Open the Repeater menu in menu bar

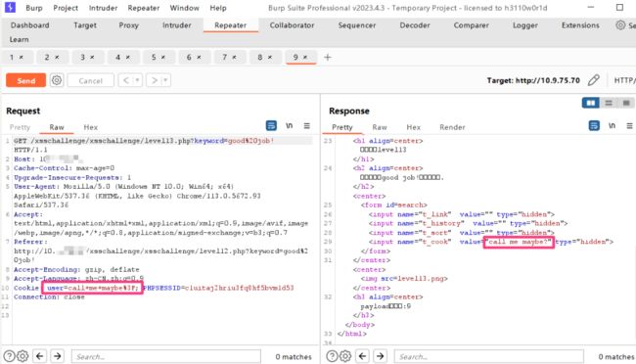(x=144, y=8)
